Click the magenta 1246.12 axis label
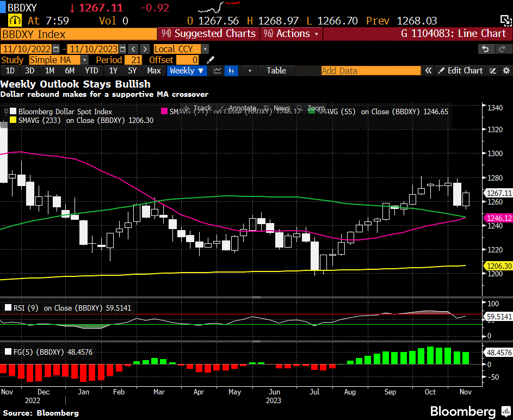The height and width of the screenshot is (420, 513). point(499,218)
